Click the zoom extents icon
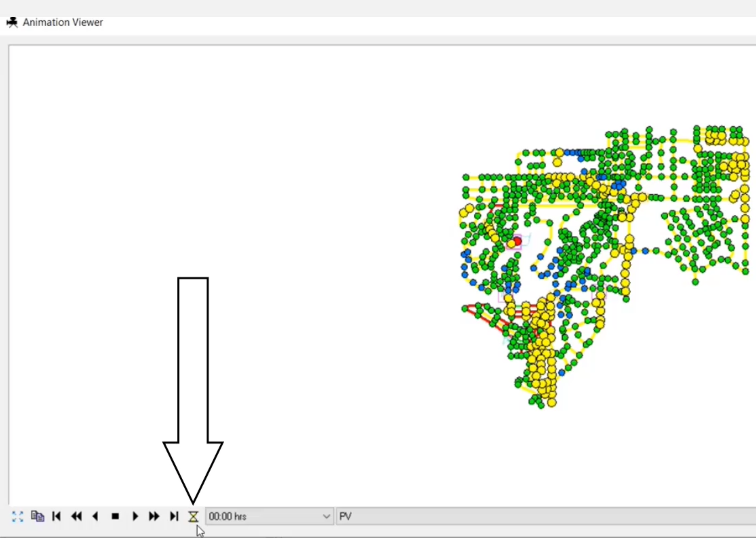Image resolution: width=756 pixels, height=538 pixels. 17,517
